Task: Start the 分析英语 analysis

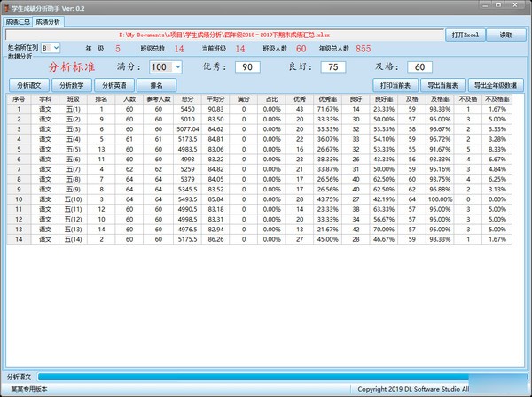Action: click(114, 84)
